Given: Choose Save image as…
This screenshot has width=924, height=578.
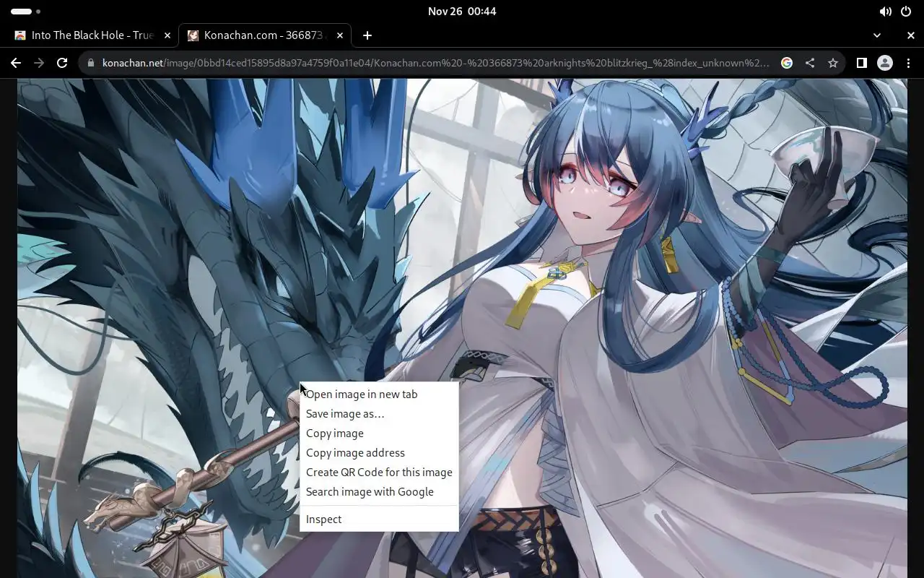Looking at the screenshot, I should pyautogui.click(x=379, y=414).
